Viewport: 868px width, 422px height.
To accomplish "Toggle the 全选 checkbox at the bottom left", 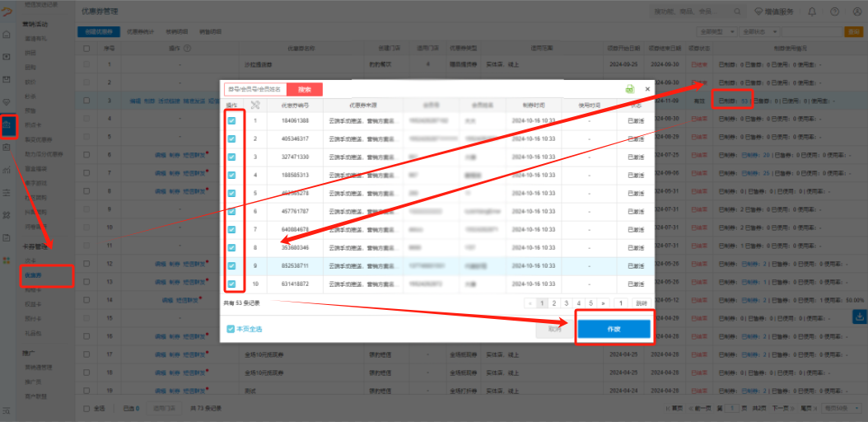I will coord(86,408).
